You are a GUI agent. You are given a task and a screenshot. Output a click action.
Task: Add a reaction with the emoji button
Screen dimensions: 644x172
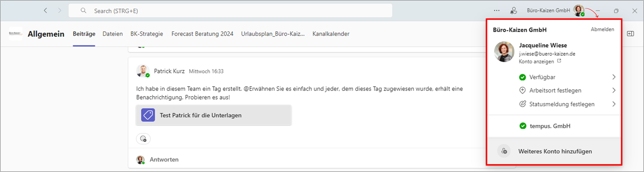(143, 139)
